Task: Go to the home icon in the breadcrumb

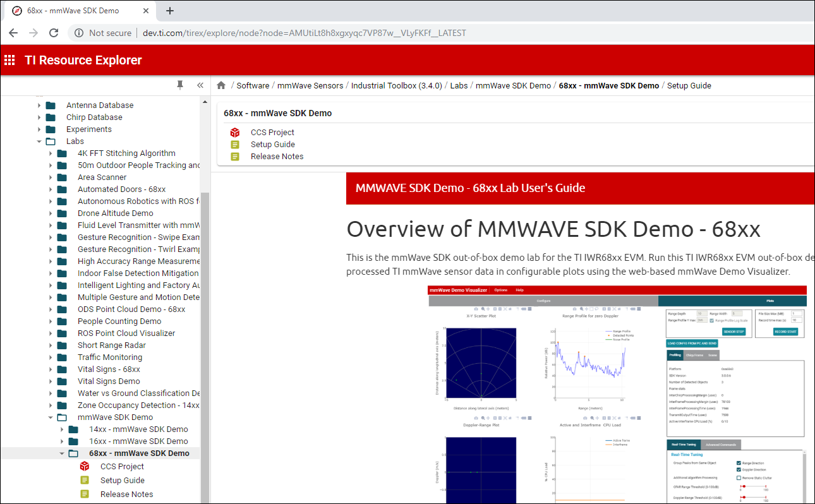Action: [x=221, y=85]
